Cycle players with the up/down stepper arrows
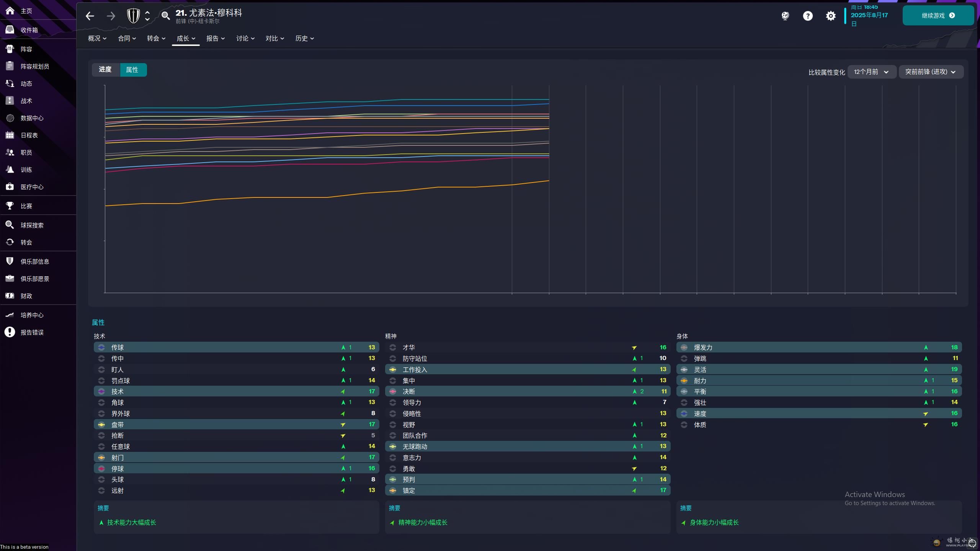 pos(147,16)
